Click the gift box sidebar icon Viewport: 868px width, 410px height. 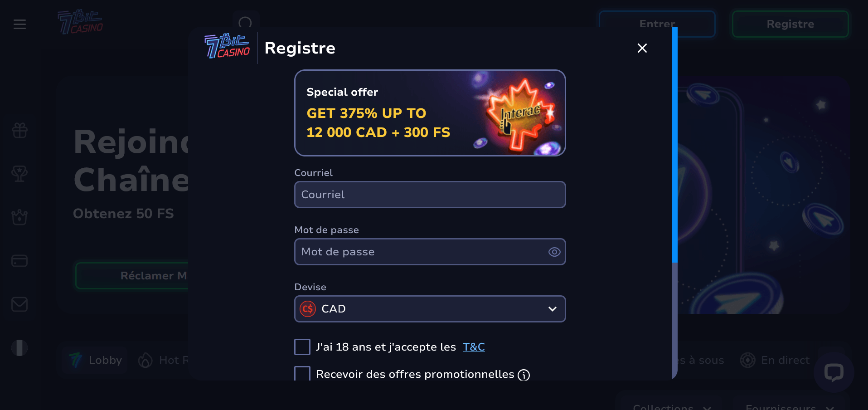point(19,131)
